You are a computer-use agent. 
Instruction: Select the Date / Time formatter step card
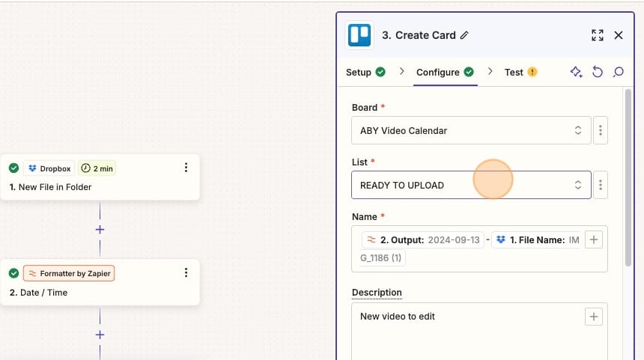(100, 282)
